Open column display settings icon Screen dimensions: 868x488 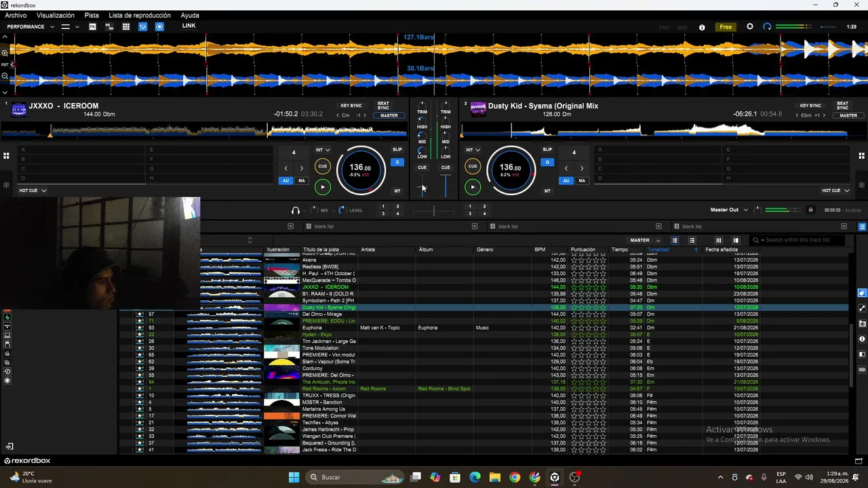point(718,241)
